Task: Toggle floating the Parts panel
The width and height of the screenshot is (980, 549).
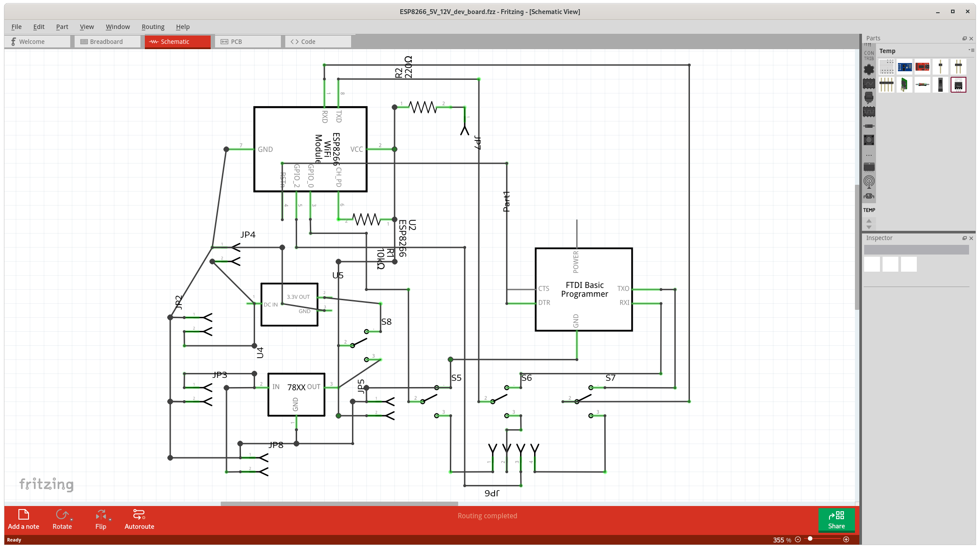Action: point(964,38)
